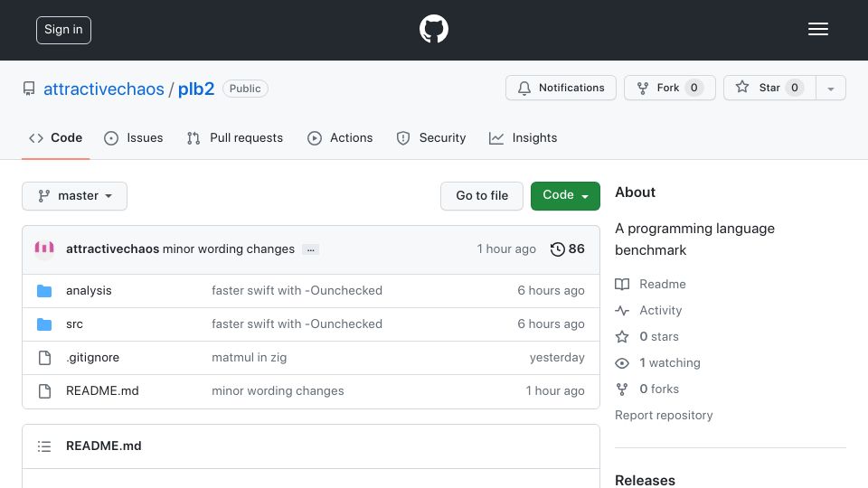This screenshot has width=868, height=488.
Task: Open the Issues tab
Action: [x=134, y=137]
